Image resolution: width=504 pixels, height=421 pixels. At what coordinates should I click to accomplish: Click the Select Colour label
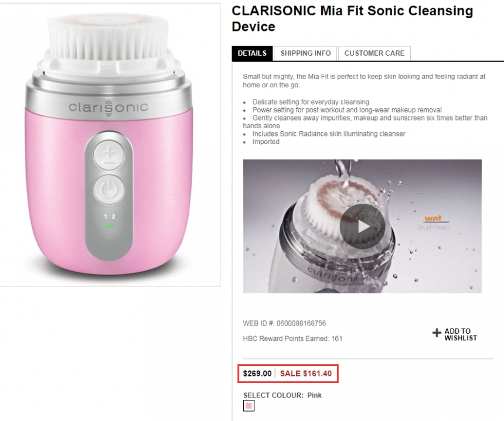(x=273, y=395)
